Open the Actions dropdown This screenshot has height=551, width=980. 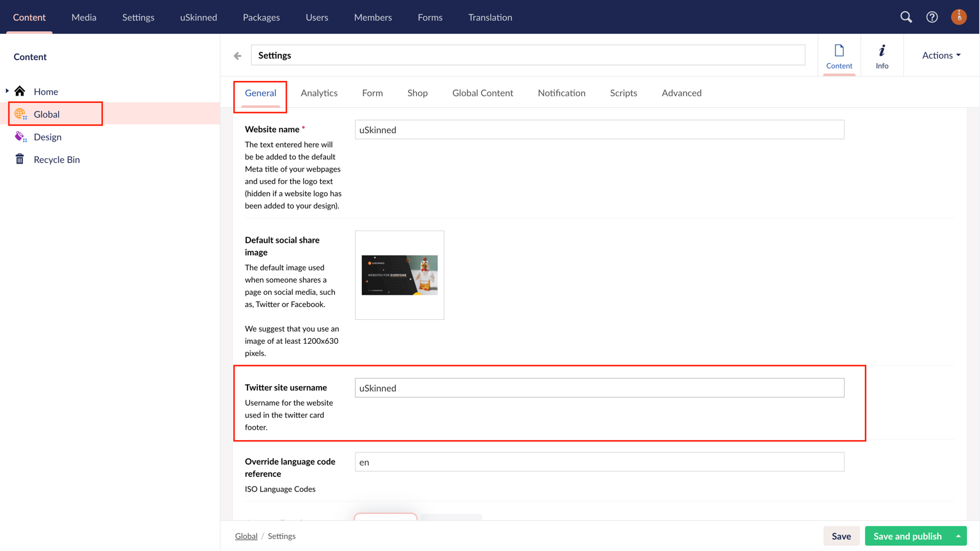tap(941, 55)
